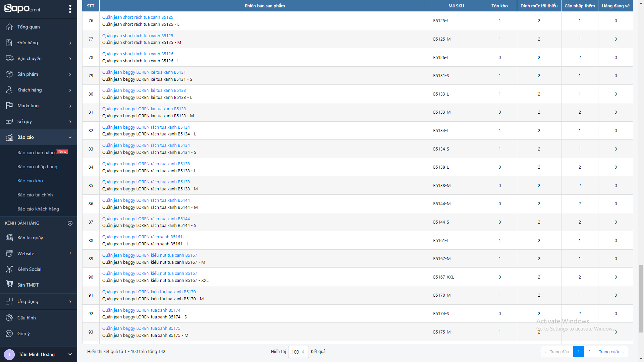Click the vertical page scrollbar thumb
The image size is (644, 362).
tap(641, 298)
